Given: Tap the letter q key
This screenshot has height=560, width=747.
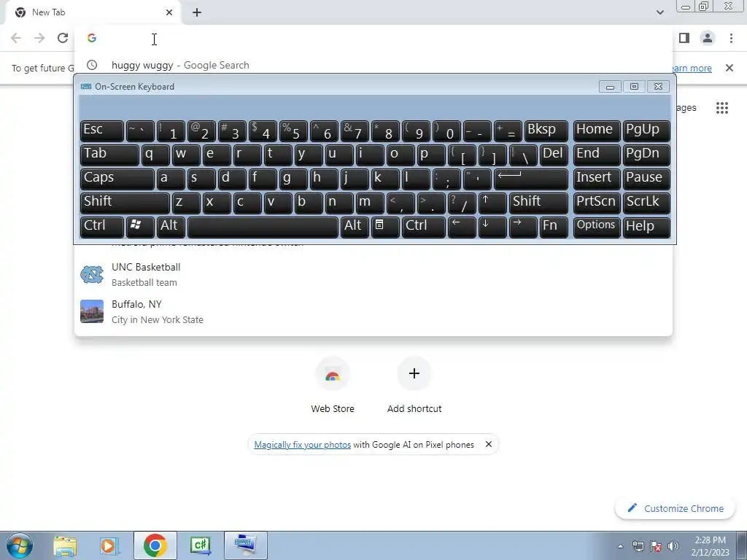Looking at the screenshot, I should (155, 155).
